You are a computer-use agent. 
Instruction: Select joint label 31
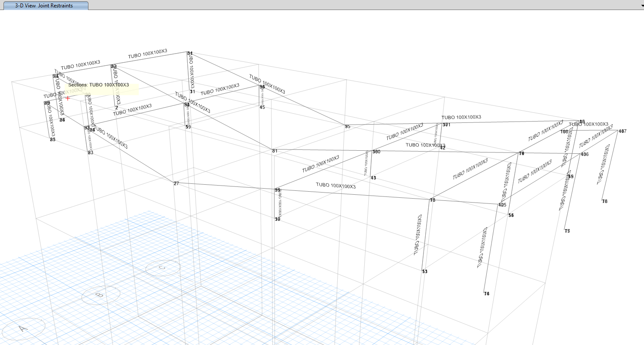(192, 92)
